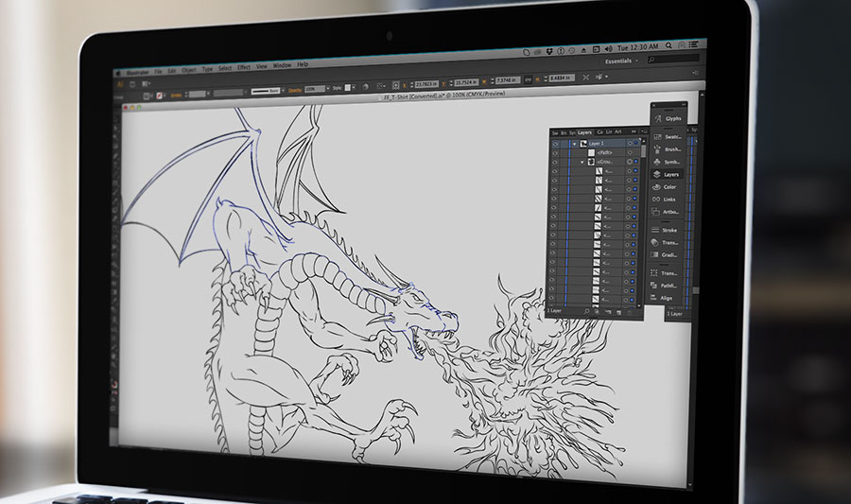Screen dimensions: 851x504
Task: Toggle Constrain Width and Height Proportions link
Action: coord(528,79)
